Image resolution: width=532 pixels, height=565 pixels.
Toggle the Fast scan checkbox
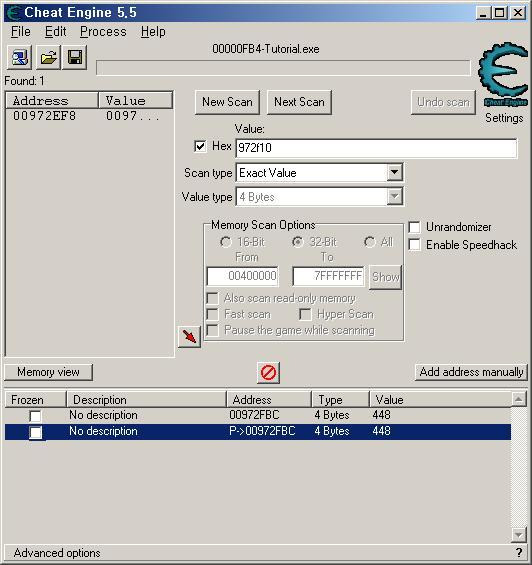pyautogui.click(x=212, y=314)
